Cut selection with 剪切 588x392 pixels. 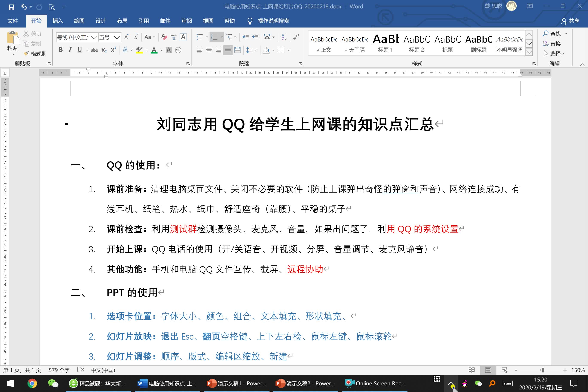32,34
